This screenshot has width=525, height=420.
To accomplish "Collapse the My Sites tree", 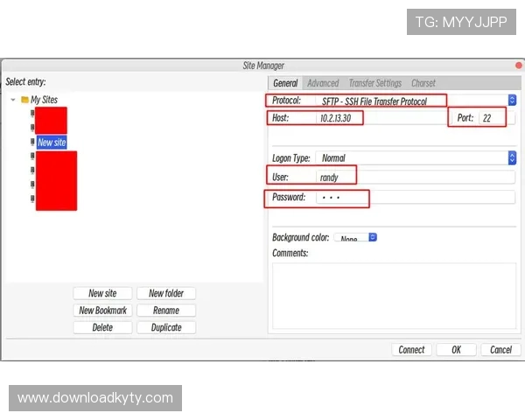I will [13, 100].
